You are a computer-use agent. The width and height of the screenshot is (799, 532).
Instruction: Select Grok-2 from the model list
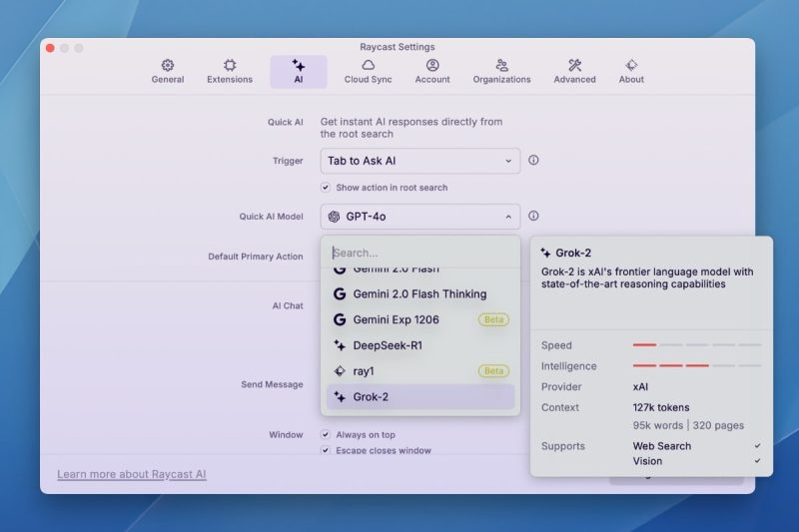click(x=420, y=397)
